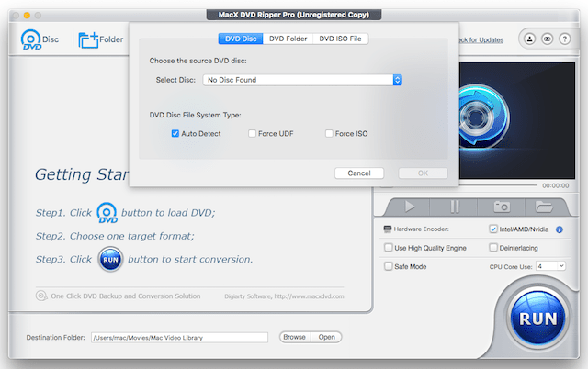588x369 pixels.
Task: Play the preview video
Action: [409, 207]
